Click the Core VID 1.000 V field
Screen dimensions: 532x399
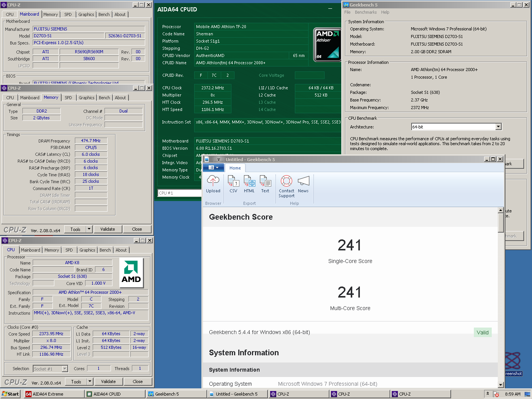tap(98, 283)
